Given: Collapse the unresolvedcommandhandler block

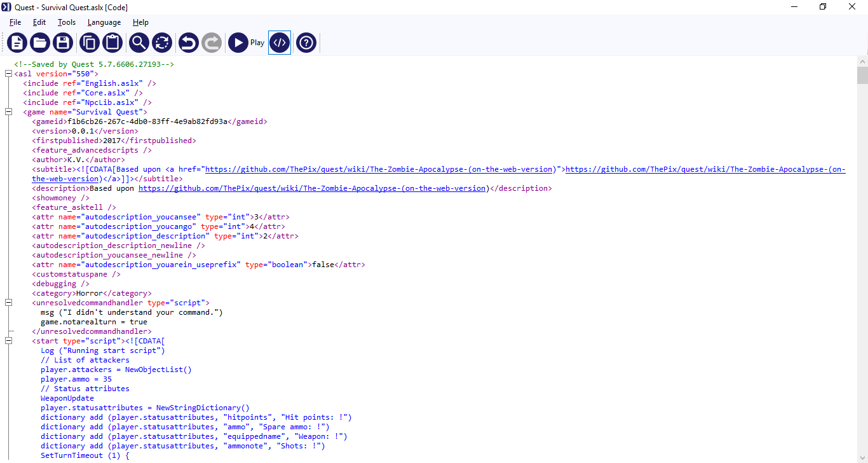Looking at the screenshot, I should pyautogui.click(x=8, y=302).
